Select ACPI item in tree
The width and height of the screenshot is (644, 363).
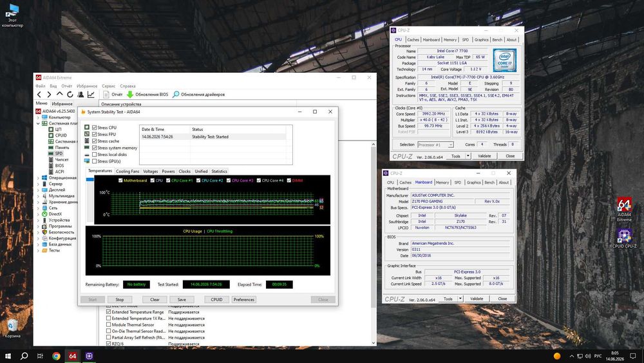point(59,172)
